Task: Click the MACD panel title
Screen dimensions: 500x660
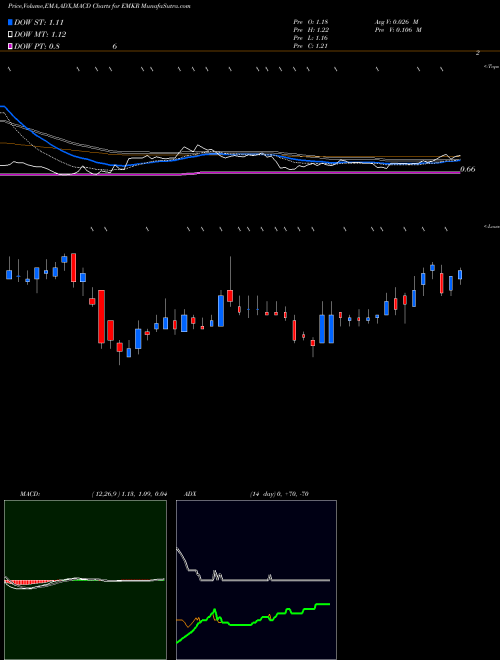Action: pos(29,494)
